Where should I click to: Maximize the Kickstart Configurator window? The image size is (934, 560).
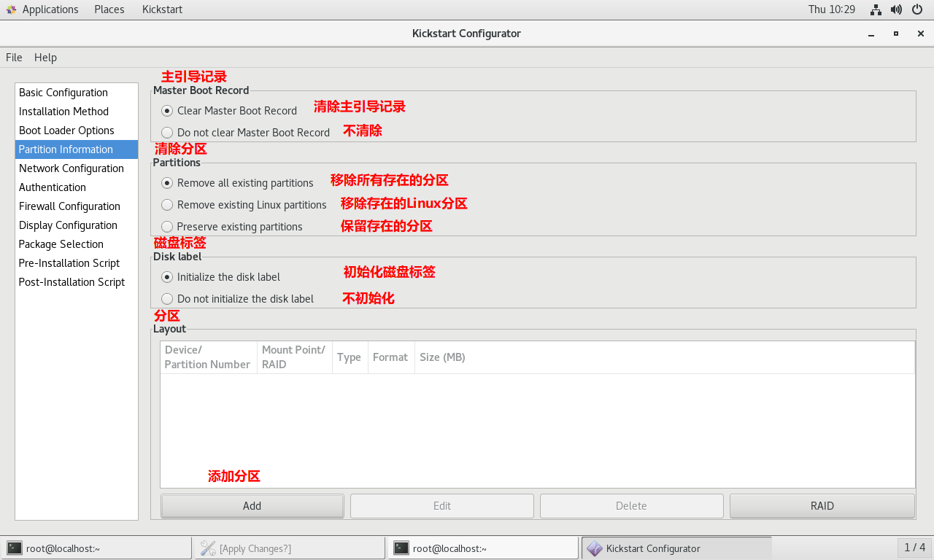[x=896, y=34]
